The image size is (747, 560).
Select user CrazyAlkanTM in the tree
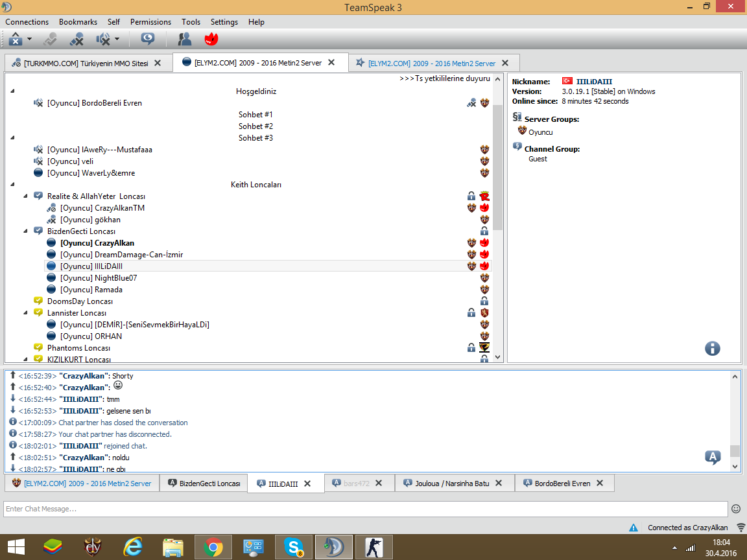coord(102,208)
